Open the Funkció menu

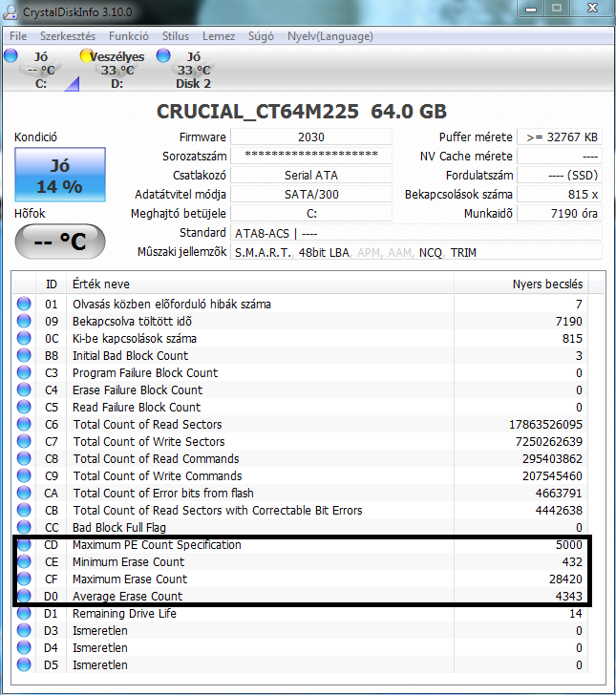point(129,36)
